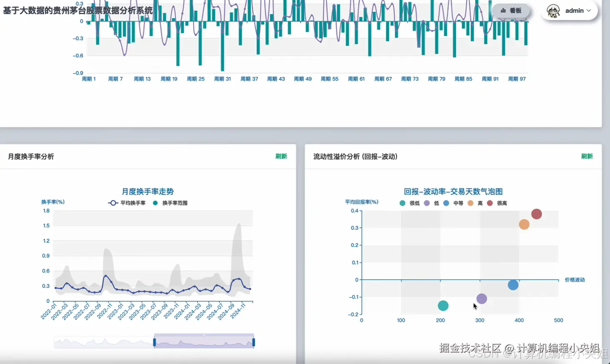Click the 月度换手率走势 chart title
The height and width of the screenshot is (364, 610).
(x=147, y=191)
